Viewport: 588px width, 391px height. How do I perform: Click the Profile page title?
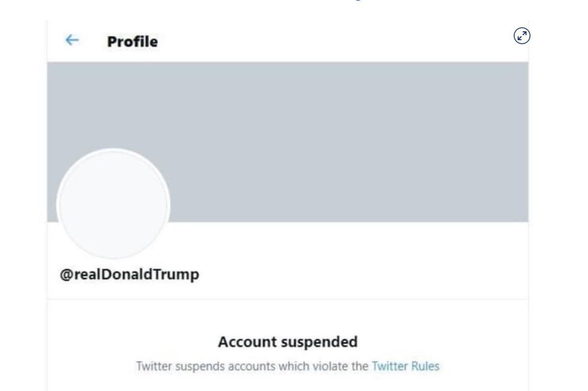coord(133,41)
